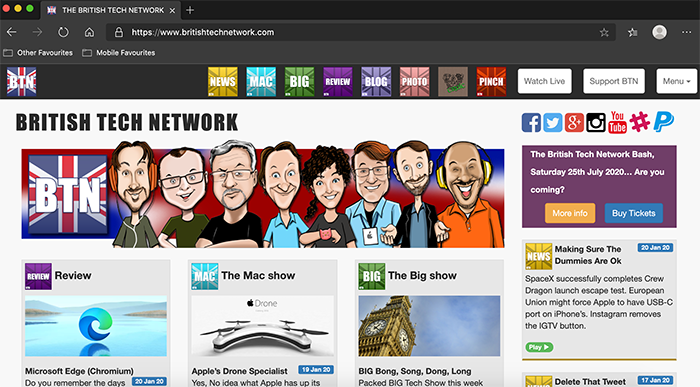Play the Making Sure The Dummies episode
This screenshot has height=387, width=700.
[539, 347]
